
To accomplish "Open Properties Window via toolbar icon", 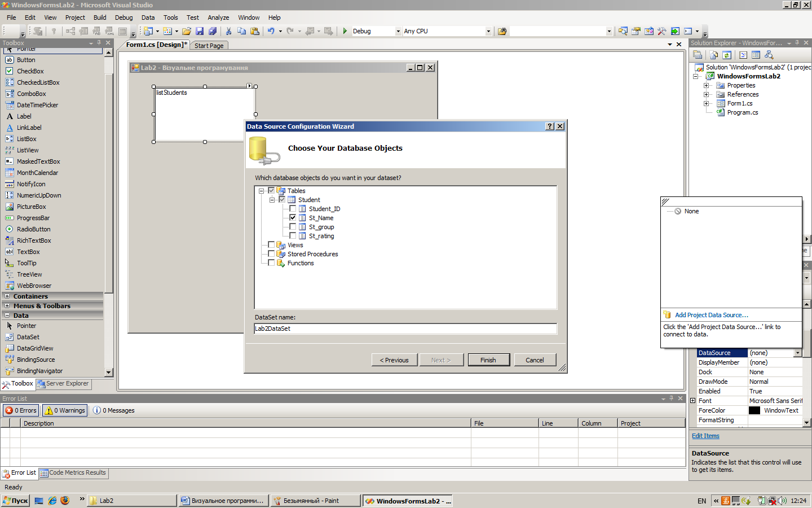I will click(636, 31).
